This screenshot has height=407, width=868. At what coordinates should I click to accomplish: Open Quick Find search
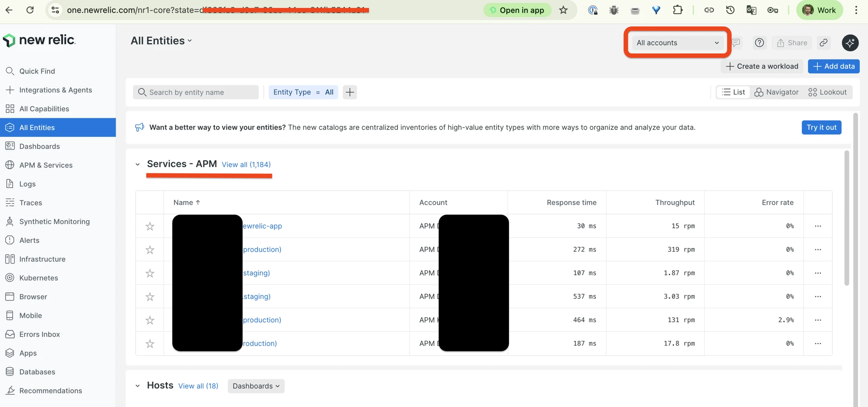tap(38, 71)
